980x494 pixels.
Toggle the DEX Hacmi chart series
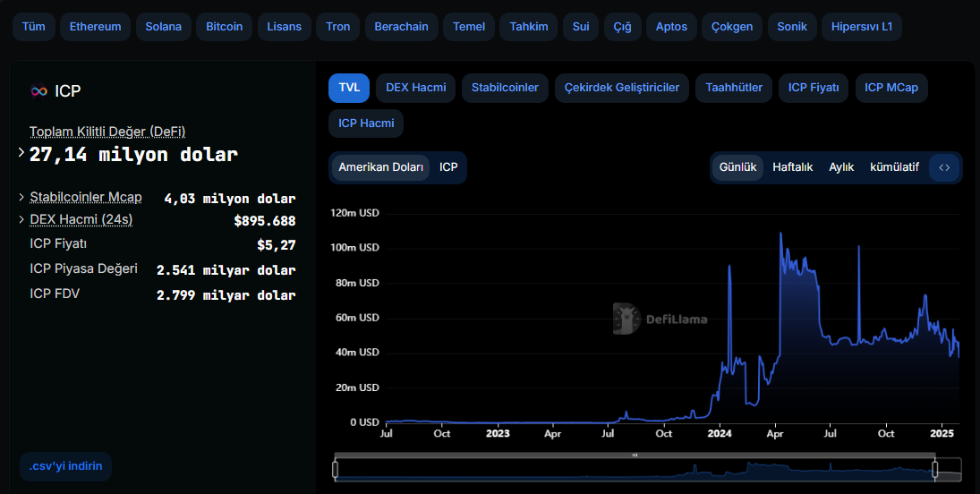[415, 88]
